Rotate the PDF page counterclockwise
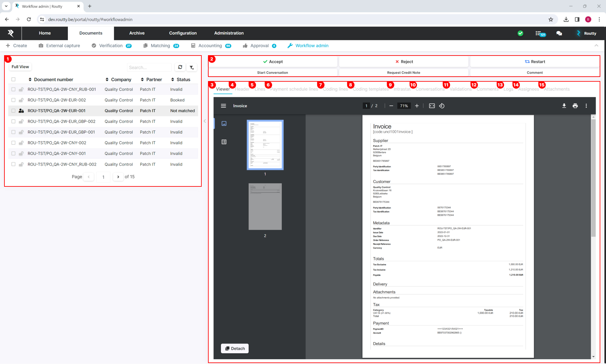 click(442, 106)
